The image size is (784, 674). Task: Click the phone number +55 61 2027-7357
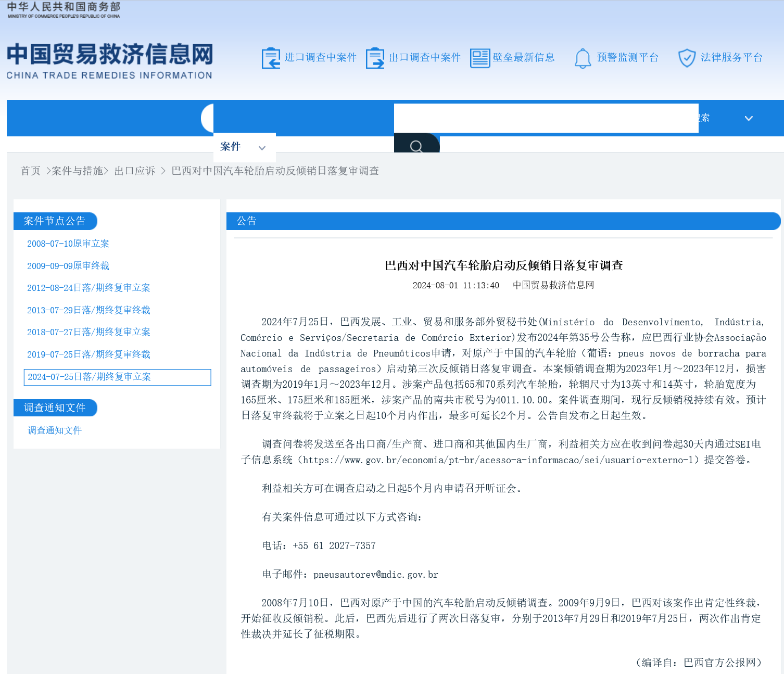tap(334, 546)
